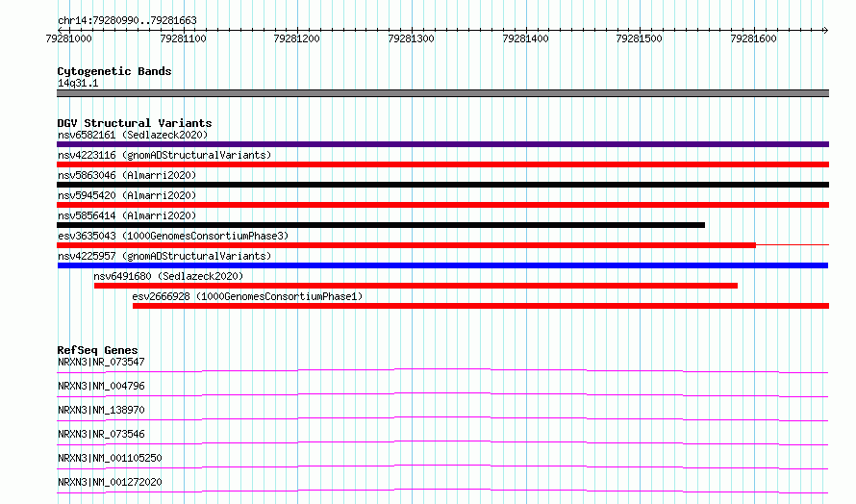Select the magenta NM_138970 intron line

click(442, 418)
